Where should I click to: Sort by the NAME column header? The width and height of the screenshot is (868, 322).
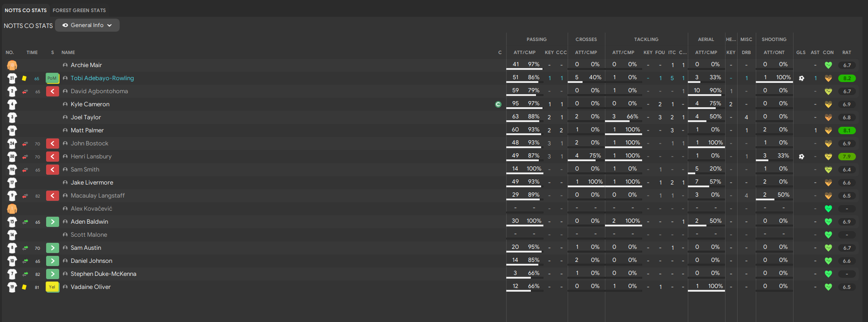[x=68, y=53]
